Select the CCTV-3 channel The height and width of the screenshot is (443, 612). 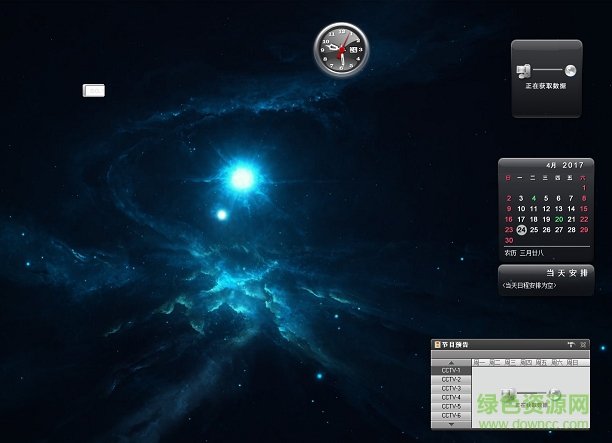coord(451,388)
